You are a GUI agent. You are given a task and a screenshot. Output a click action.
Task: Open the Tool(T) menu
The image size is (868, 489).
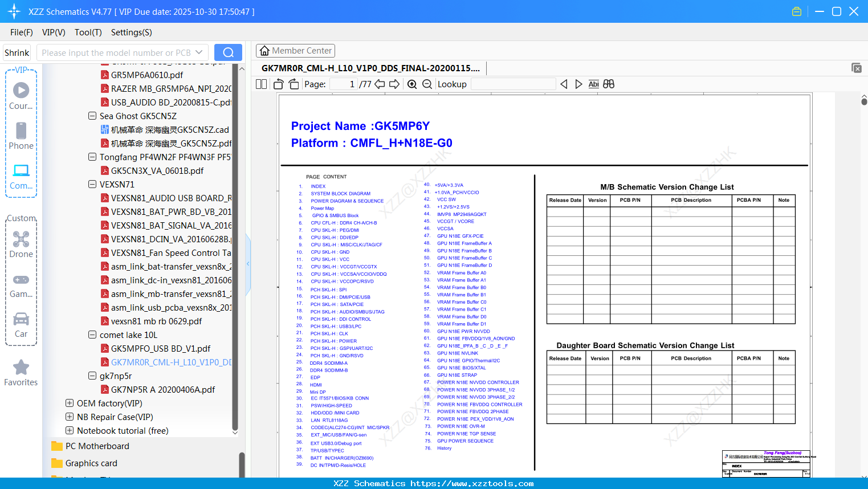click(x=88, y=32)
